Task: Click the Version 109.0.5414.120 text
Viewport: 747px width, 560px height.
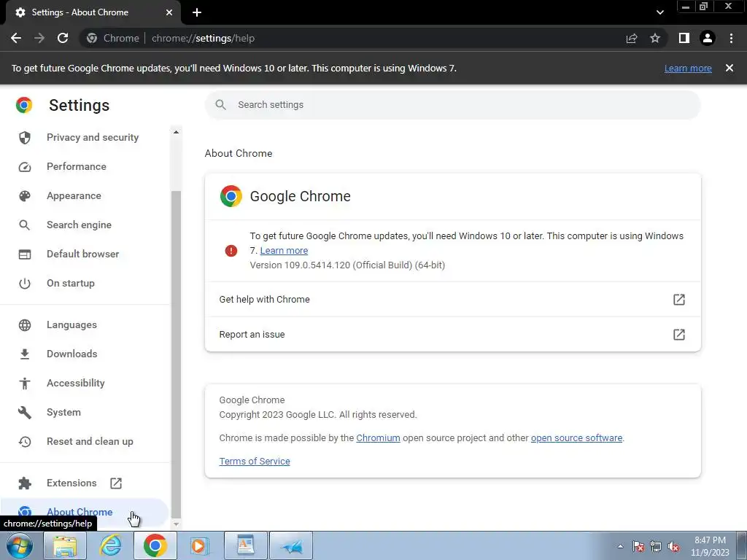Action: 347,265
